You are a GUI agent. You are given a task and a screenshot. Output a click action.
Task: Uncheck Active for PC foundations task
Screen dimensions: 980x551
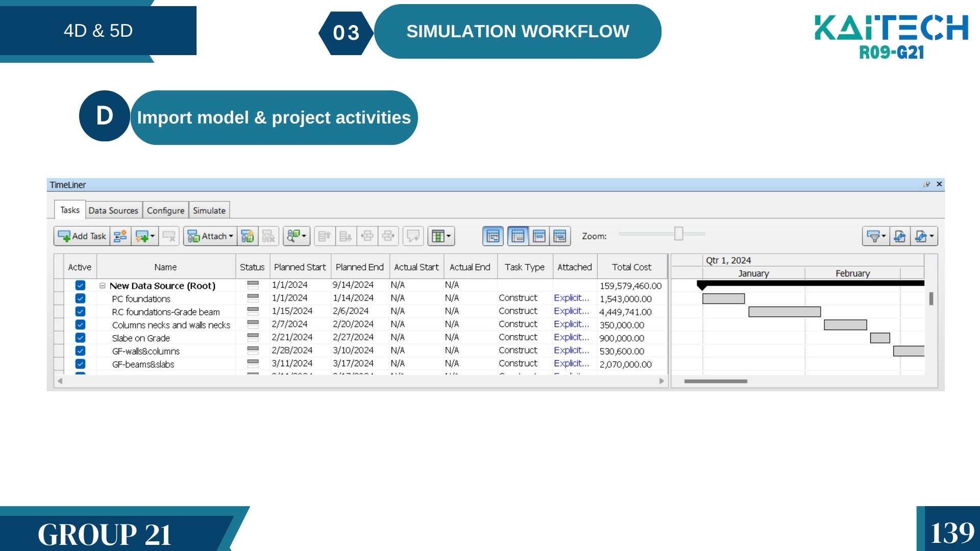(80, 298)
